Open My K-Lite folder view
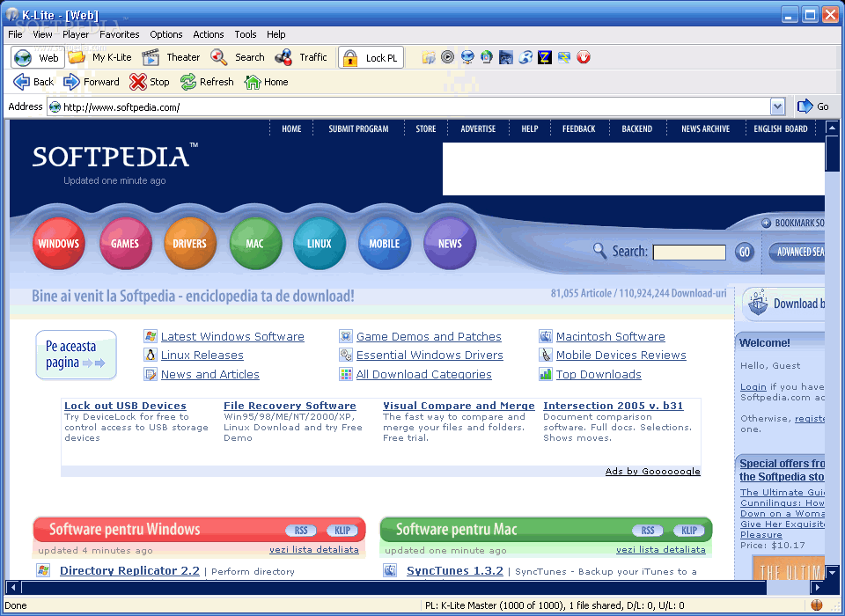The width and height of the screenshot is (845, 616). coord(99,57)
